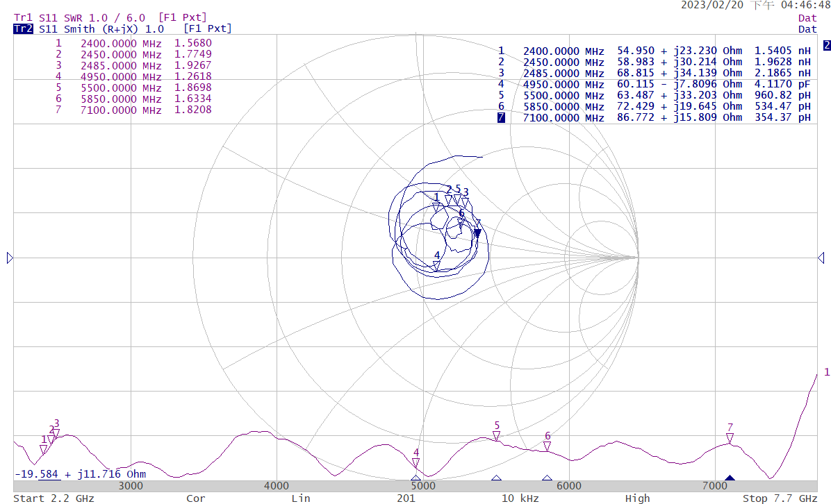Click the Cor correction status indicator
Image resolution: width=831 pixels, height=504 pixels.
pyautogui.click(x=195, y=498)
